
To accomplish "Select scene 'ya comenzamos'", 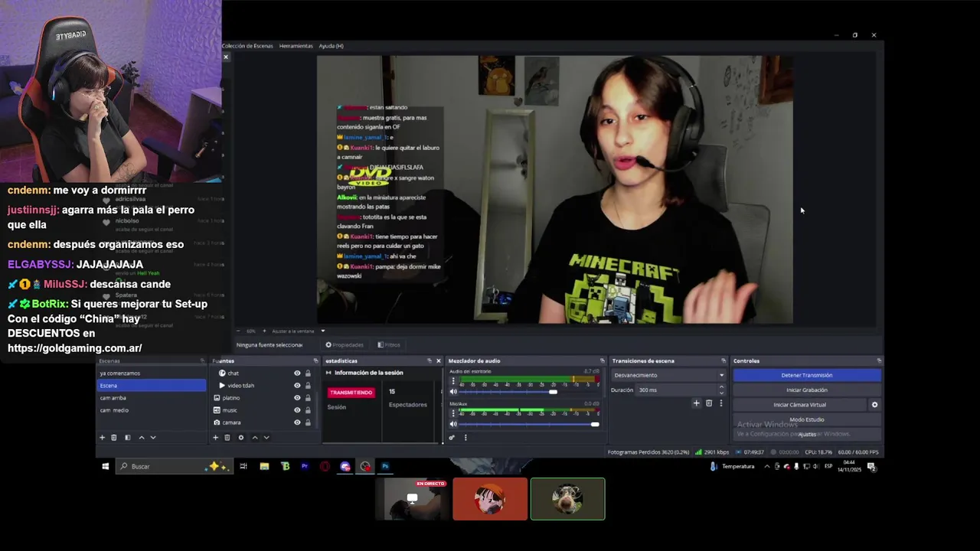I will 152,373.
